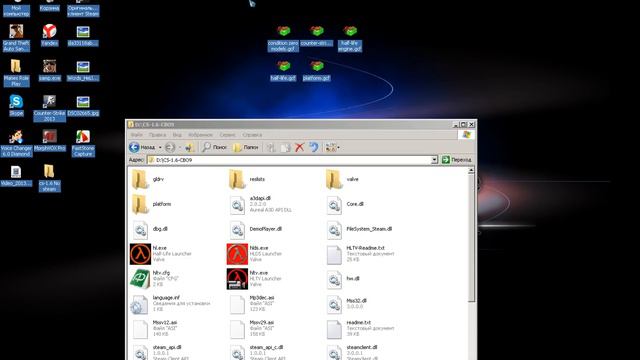
Task: Select the MorphVOX Pro desktop shortcut
Action: 49,140
